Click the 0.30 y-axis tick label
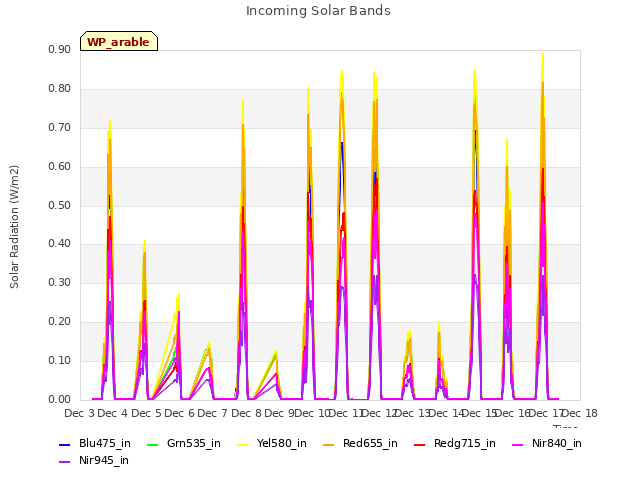This screenshot has width=640, height=480. click(x=60, y=283)
